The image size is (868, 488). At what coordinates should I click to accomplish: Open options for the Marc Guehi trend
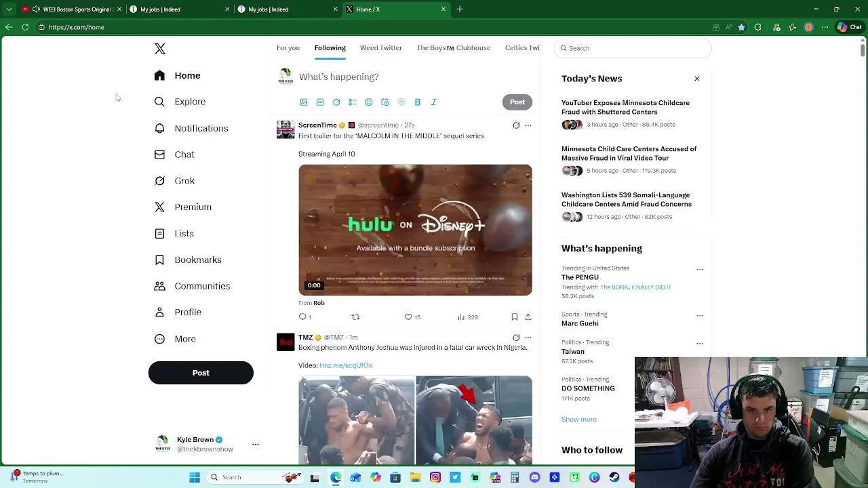point(700,316)
